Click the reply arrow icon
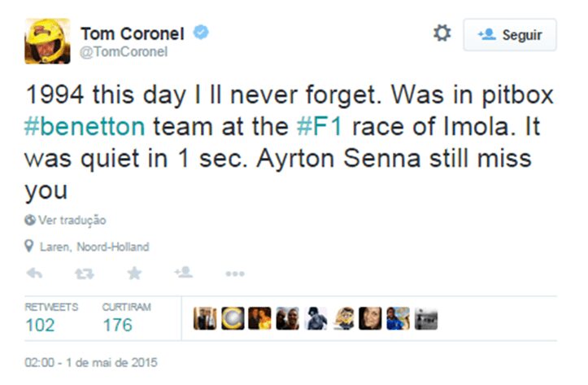The height and width of the screenshot is (385, 588). [x=35, y=273]
